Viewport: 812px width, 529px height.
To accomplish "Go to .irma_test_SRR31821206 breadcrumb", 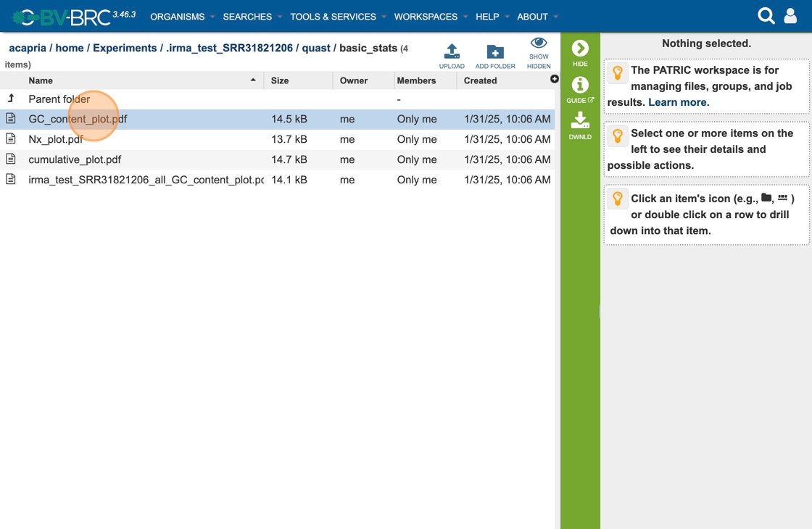I will [229, 48].
